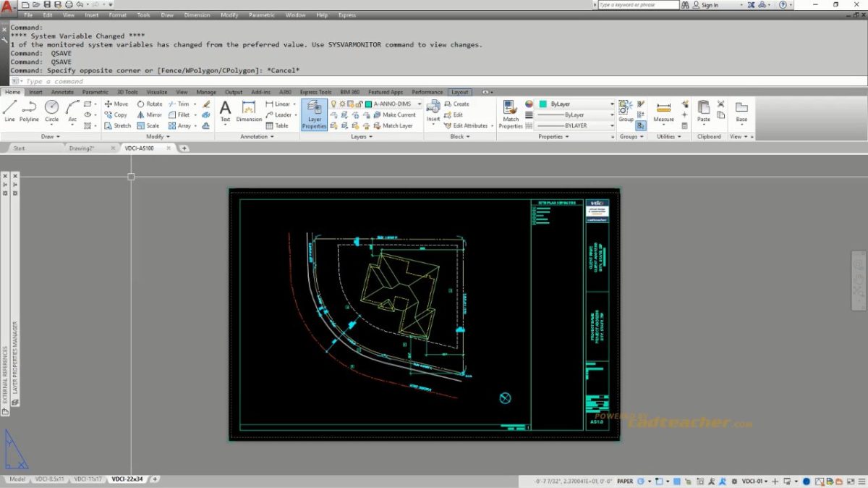Select the Polyline tool
This screenshot has height=488, width=868.
29,110
